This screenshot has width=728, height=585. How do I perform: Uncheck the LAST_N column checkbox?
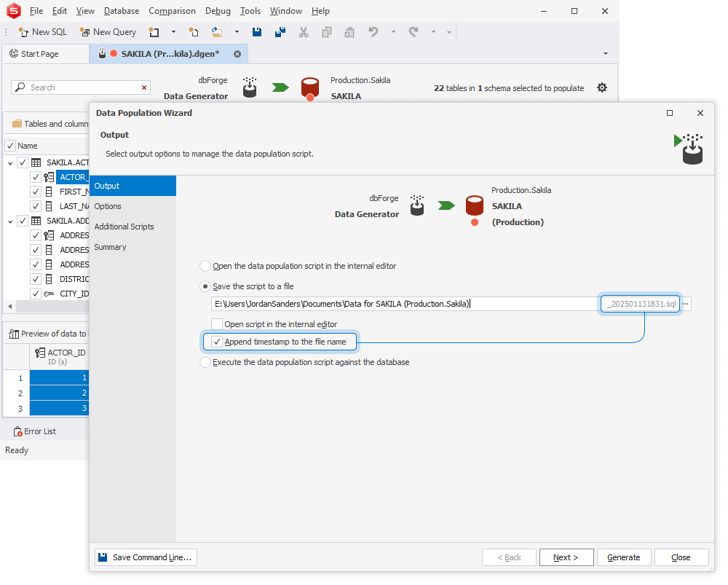[35, 206]
